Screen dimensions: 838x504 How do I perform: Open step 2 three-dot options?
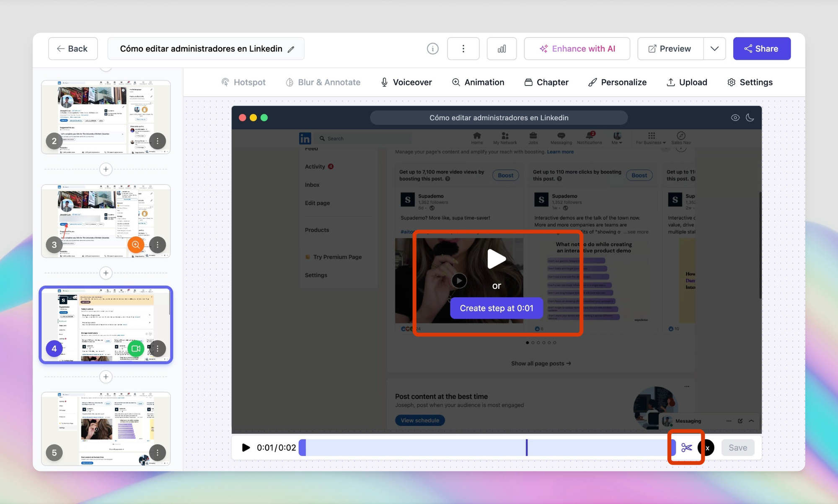pos(158,141)
